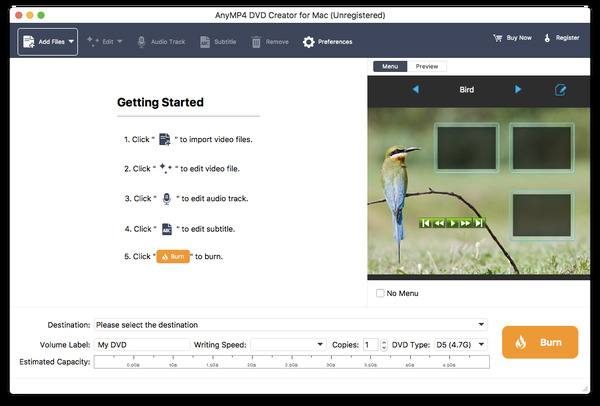
Task: Go to next menu template arrow
Action: [518, 90]
